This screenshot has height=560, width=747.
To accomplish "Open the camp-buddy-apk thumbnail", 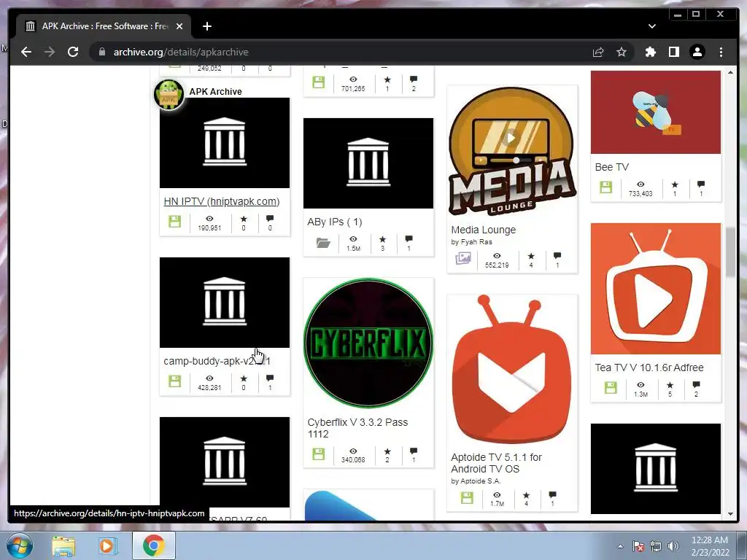I will pos(225,303).
